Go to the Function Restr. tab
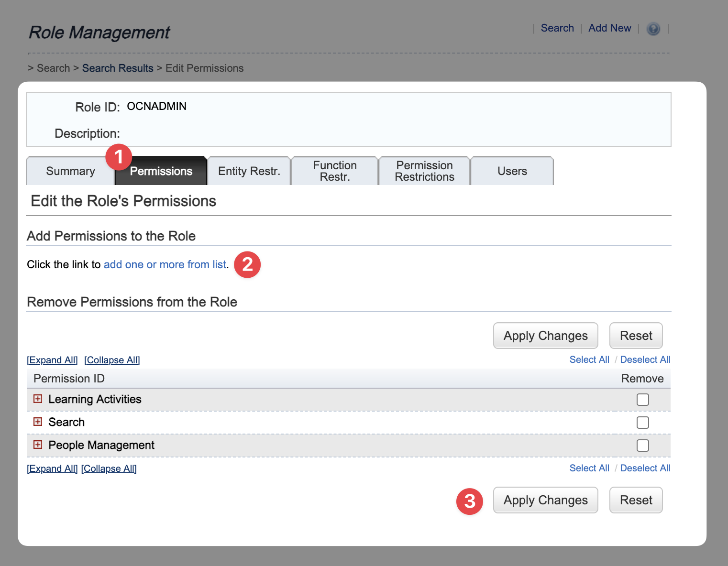 click(335, 171)
